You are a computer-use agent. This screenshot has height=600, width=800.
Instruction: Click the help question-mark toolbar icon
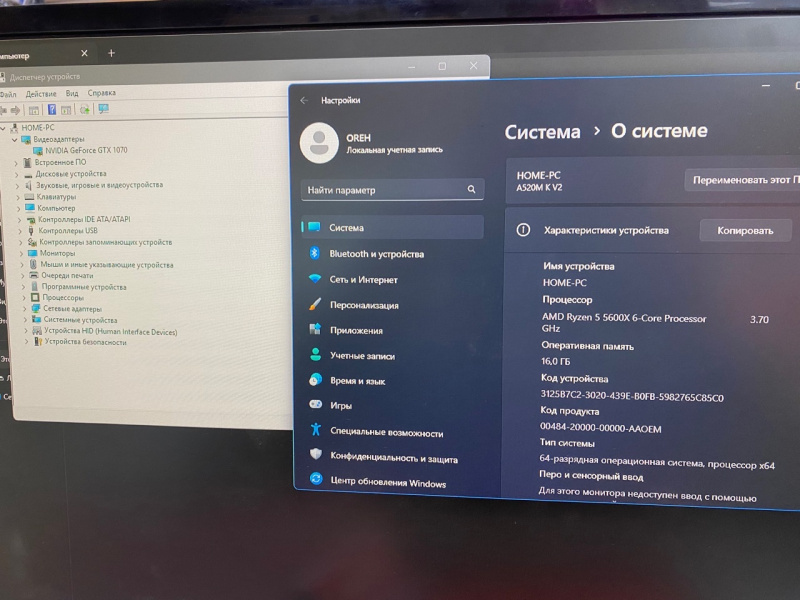52,109
